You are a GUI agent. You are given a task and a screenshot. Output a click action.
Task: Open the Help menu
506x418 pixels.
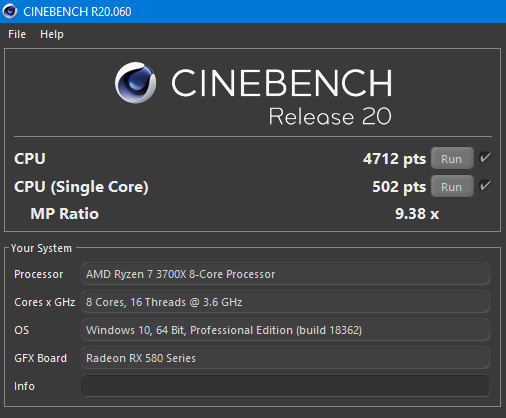(52, 34)
